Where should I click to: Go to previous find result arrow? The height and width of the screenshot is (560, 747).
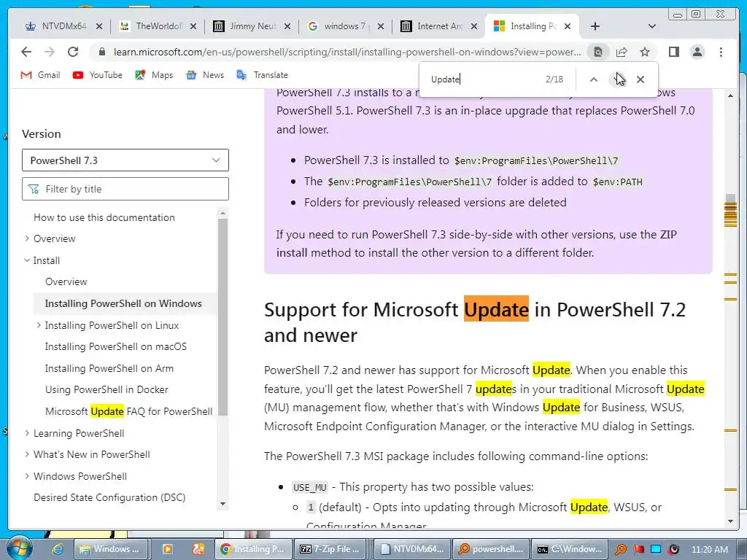(x=594, y=79)
